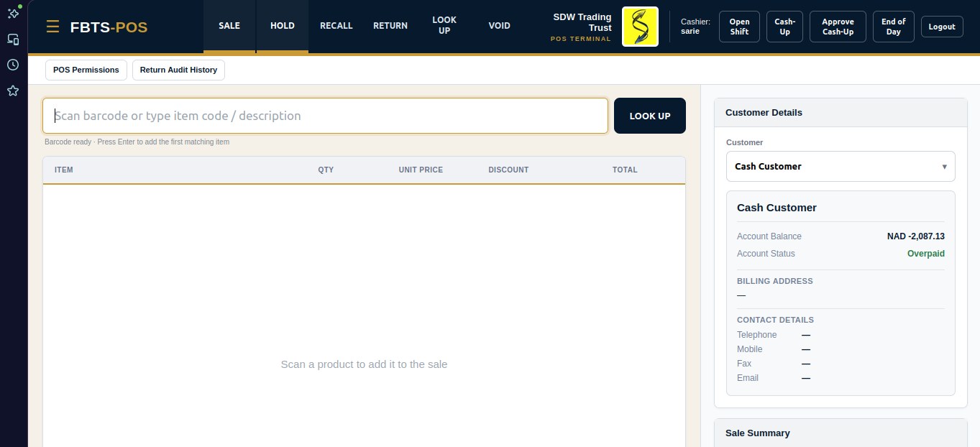This screenshot has width=980, height=447.
Task: Click the Email label in contact details
Action: point(748,378)
